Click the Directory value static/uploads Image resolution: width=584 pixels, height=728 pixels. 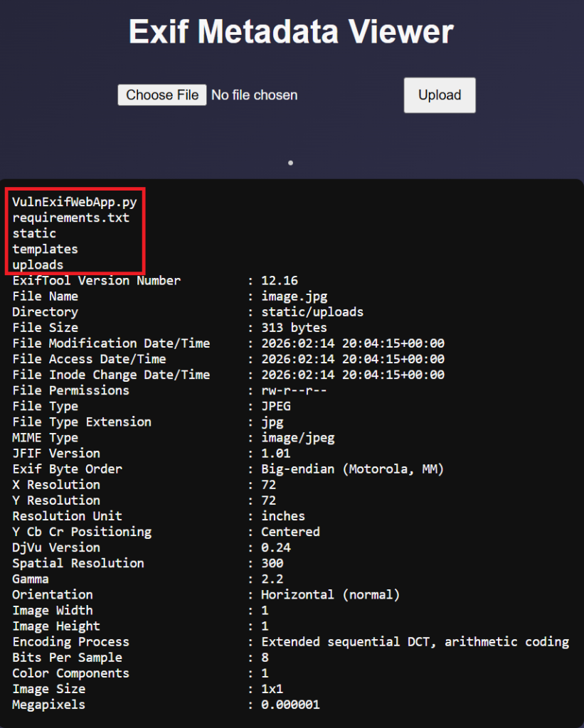coord(312,311)
